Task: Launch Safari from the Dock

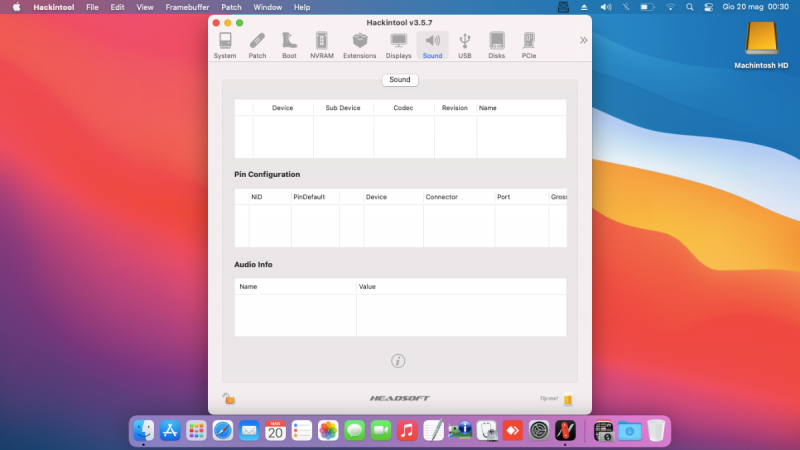Action: click(223, 431)
